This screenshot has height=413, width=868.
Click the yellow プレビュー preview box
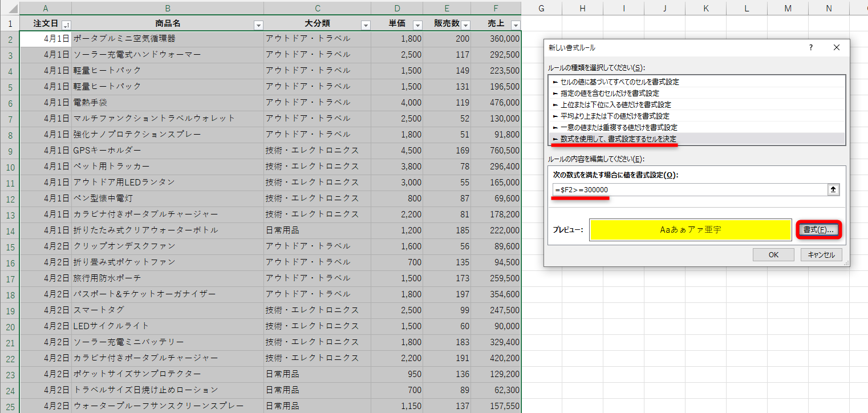click(x=690, y=229)
